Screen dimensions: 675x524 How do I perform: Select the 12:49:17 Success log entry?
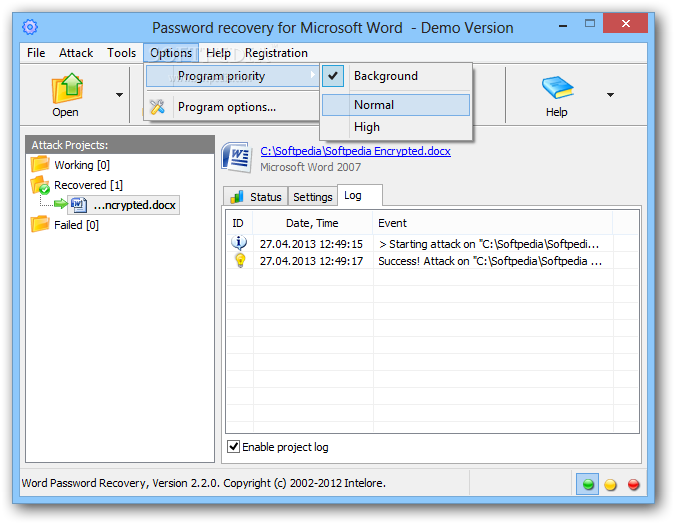pos(432,261)
